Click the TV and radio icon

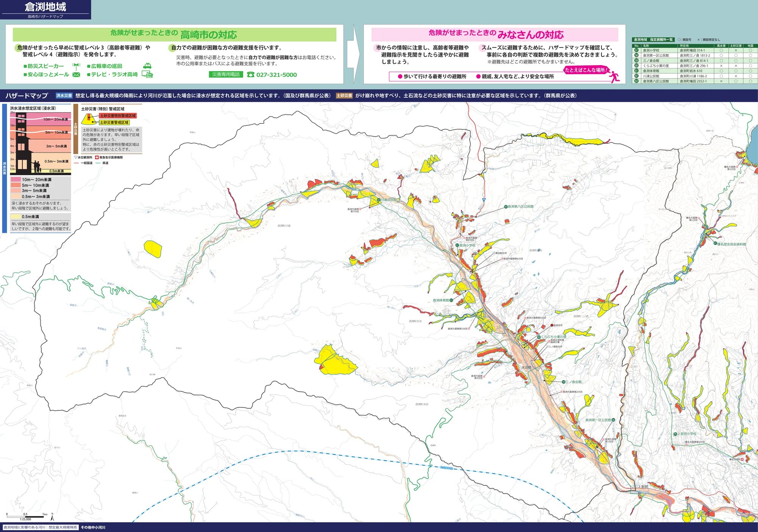(x=147, y=74)
